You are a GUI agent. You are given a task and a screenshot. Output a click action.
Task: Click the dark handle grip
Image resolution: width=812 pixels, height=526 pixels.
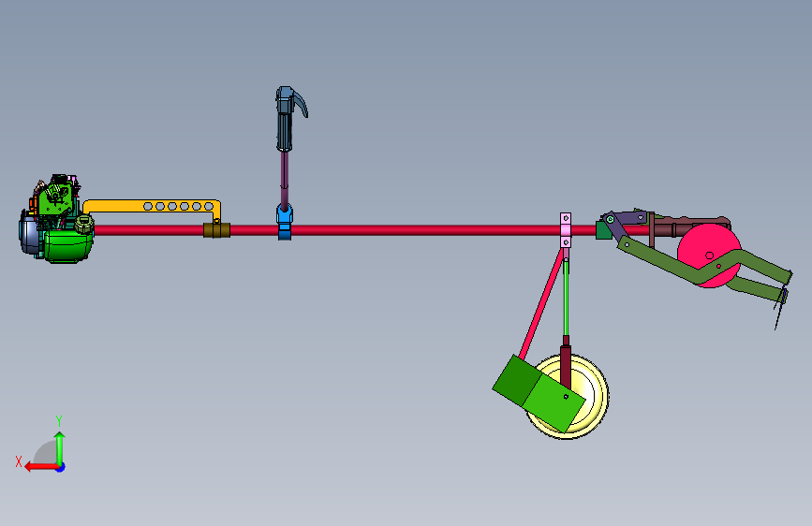[284, 131]
